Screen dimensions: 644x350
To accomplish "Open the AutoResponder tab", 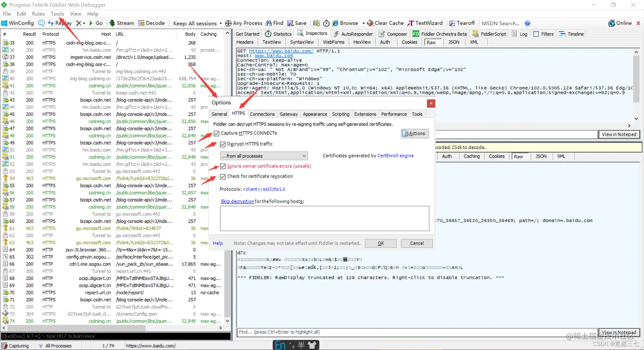I will [353, 34].
